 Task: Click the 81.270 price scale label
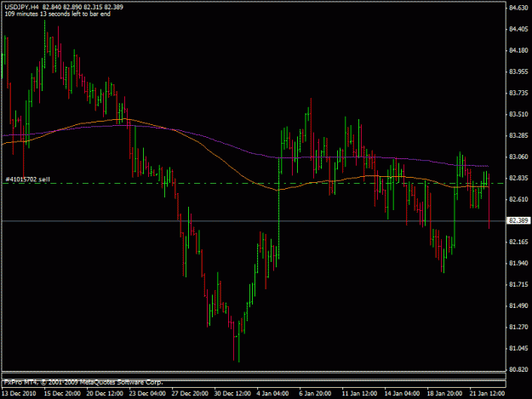point(518,327)
